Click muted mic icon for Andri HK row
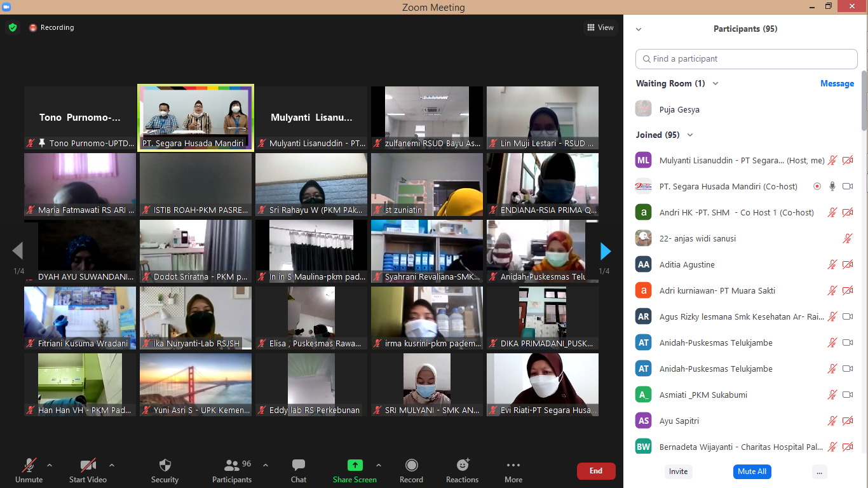 click(x=832, y=212)
